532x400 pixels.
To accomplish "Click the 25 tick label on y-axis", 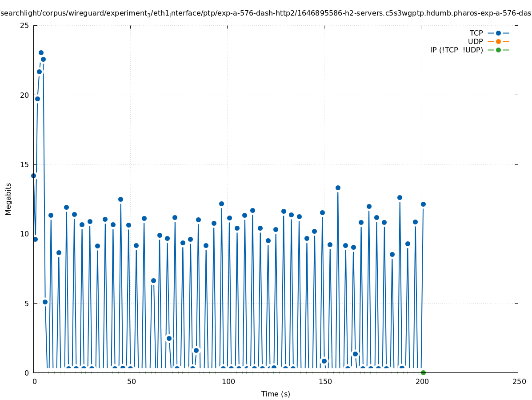I will click(x=25, y=26).
